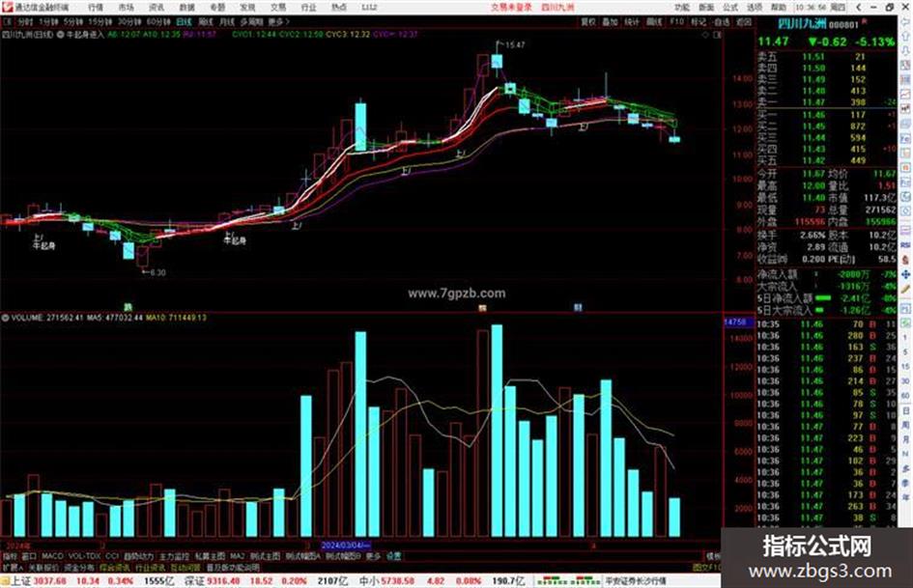Switch to the 5分钟 period tab

pyautogui.click(x=73, y=22)
